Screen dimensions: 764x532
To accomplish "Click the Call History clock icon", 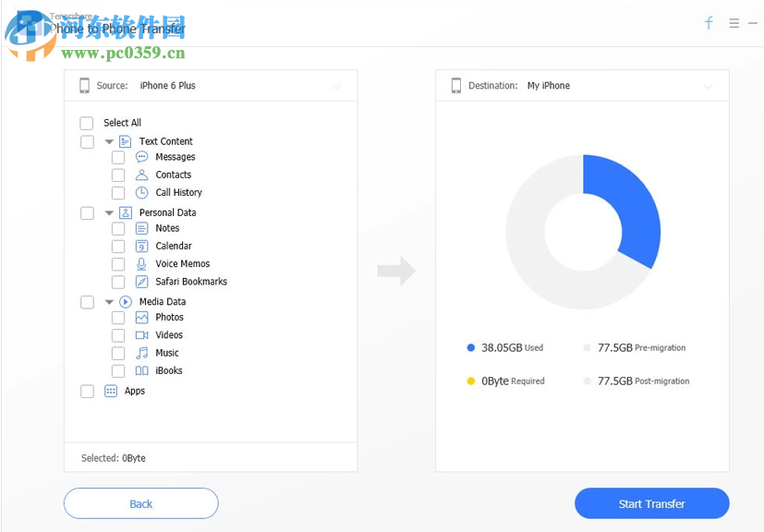I will click(141, 192).
